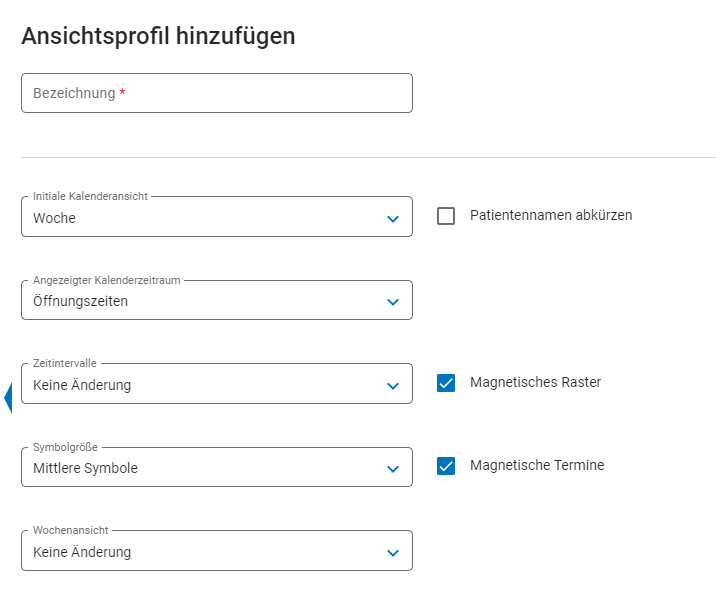Click the 'Ansichtsprofil hinzufügen' heading

158,37
